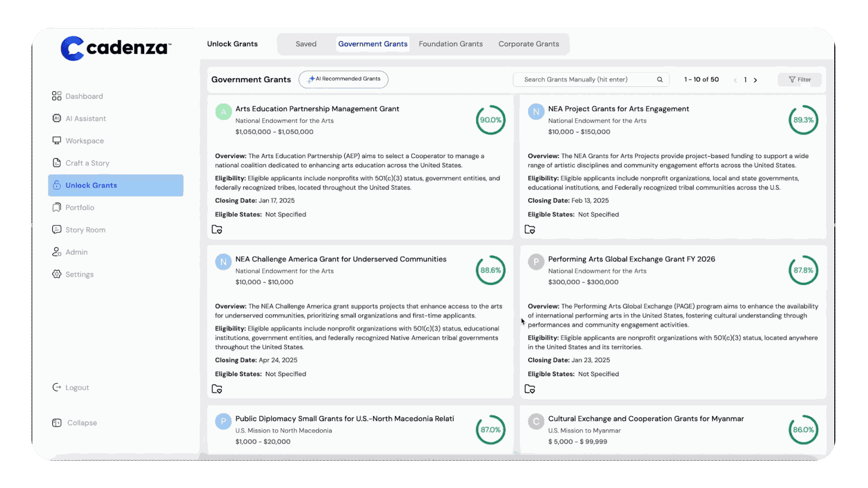
Task: Select page number 1 in pagination
Action: 745,79
